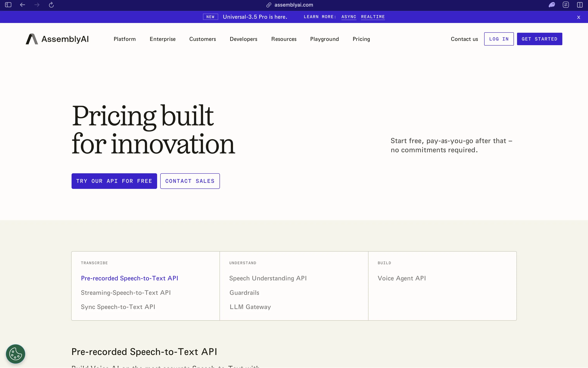Screen dimensions: 588x368
Task: Click the Pre-recorded Speech-to-Text API section heading
Action: (x=144, y=352)
